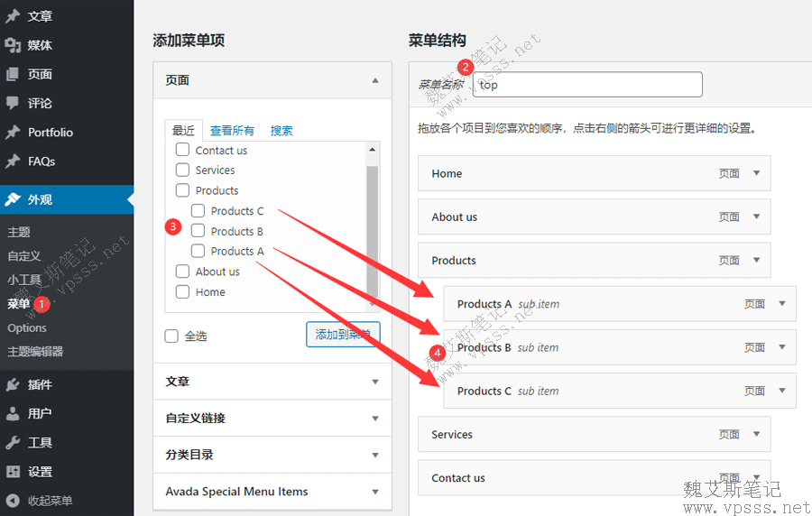Click the 设置 settings menu label
The image size is (812, 516).
click(40, 472)
